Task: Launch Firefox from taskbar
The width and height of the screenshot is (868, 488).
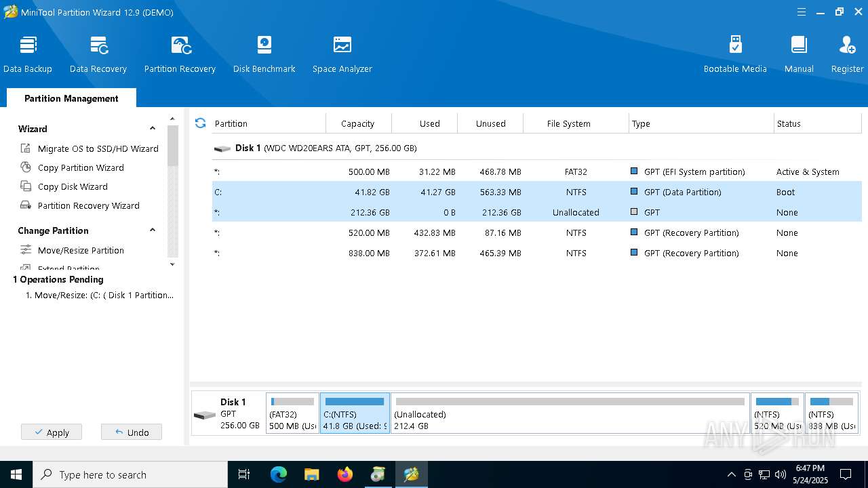Action: click(x=345, y=474)
